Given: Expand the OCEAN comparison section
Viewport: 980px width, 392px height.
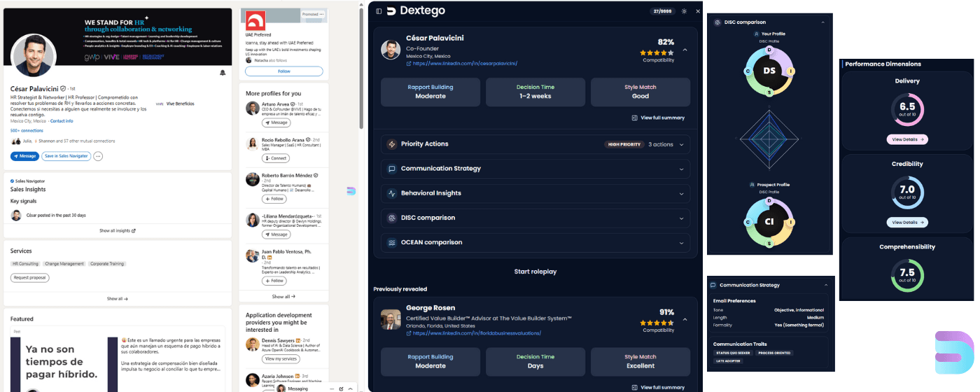Looking at the screenshot, I should tap(535, 243).
